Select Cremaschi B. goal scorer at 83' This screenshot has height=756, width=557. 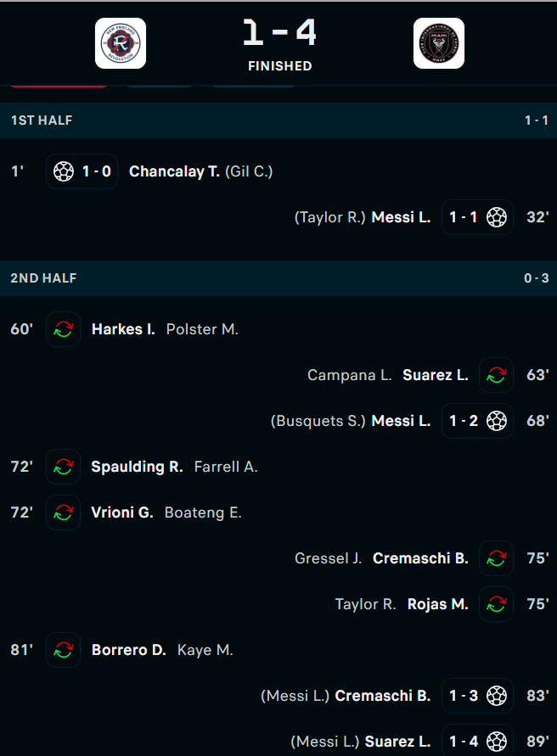tap(383, 696)
